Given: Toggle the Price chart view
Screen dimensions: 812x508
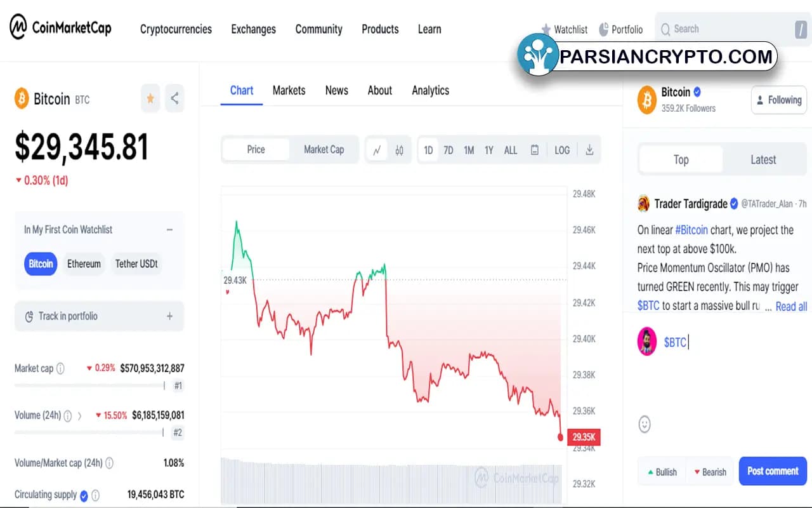Looking at the screenshot, I should click(256, 150).
